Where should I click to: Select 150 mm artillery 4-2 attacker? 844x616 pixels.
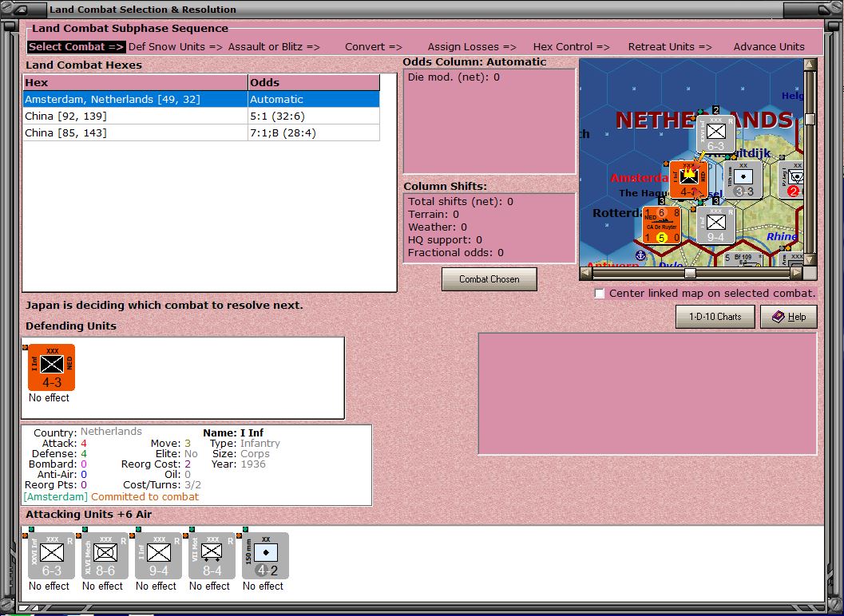click(265, 555)
